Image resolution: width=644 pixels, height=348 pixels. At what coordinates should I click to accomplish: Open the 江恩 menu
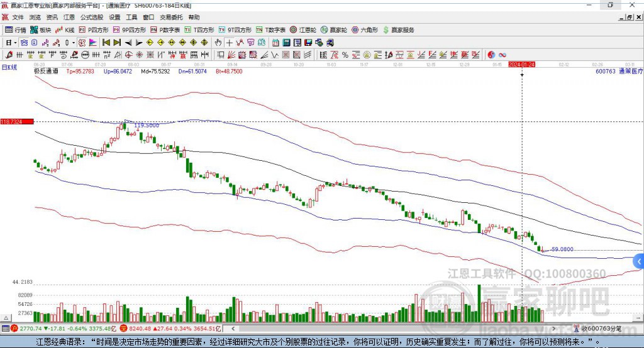[x=69, y=17]
